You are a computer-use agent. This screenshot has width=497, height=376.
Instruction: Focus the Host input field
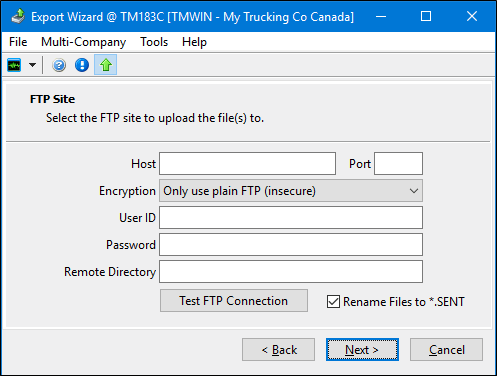click(247, 164)
